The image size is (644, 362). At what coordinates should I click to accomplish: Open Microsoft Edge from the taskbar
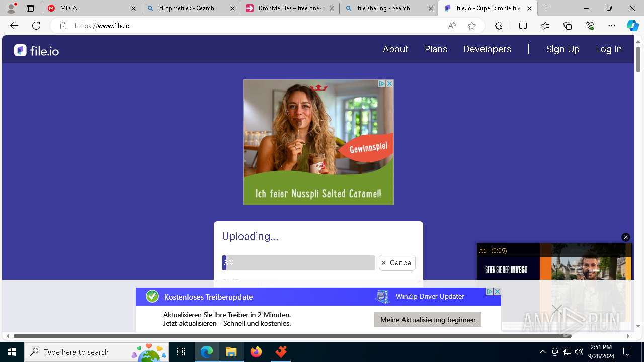[207, 352]
